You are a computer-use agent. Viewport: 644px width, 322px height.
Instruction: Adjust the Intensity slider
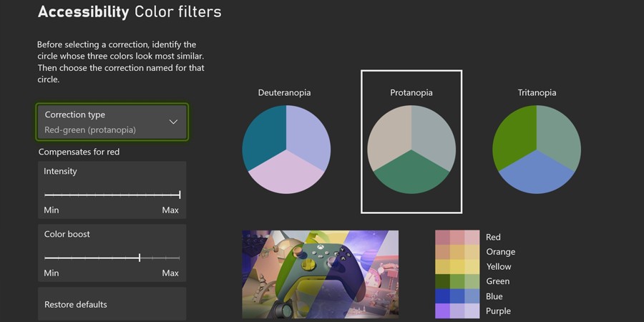pyautogui.click(x=112, y=195)
